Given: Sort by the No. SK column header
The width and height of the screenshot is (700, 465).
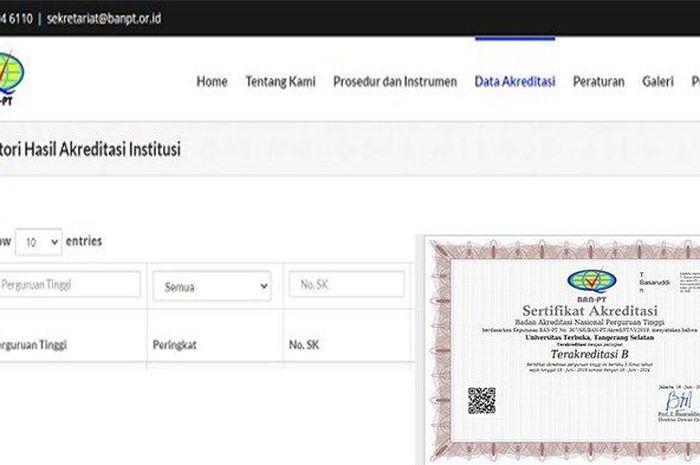Looking at the screenshot, I should pos(304,345).
